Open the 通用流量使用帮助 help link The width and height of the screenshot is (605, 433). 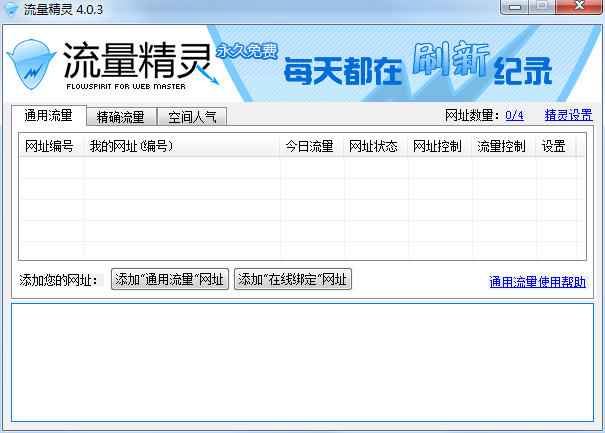pos(537,282)
